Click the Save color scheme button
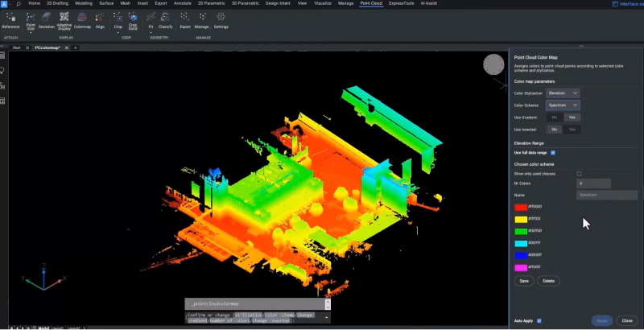The height and width of the screenshot is (330, 644). (524, 281)
